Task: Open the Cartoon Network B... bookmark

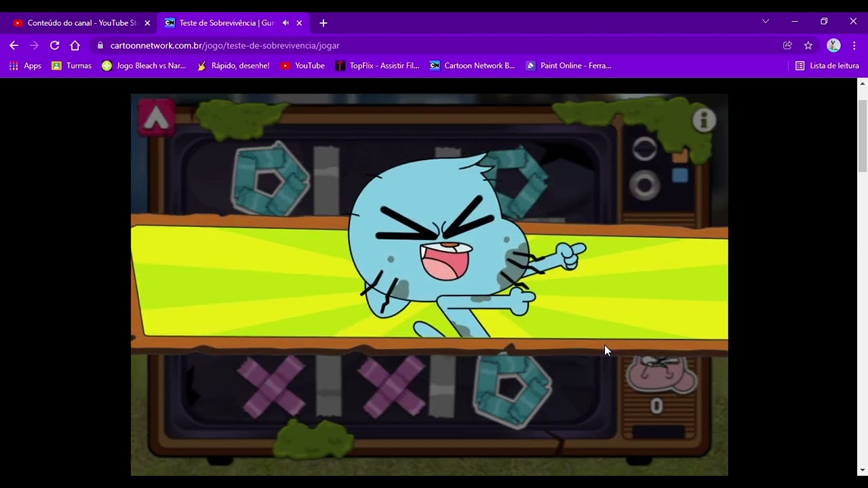Action: coord(472,66)
